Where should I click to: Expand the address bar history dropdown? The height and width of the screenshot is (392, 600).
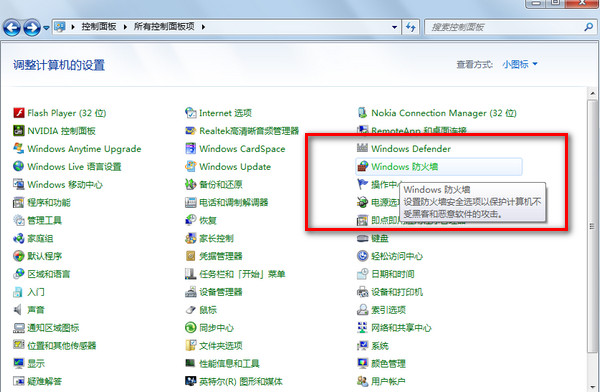click(x=394, y=27)
